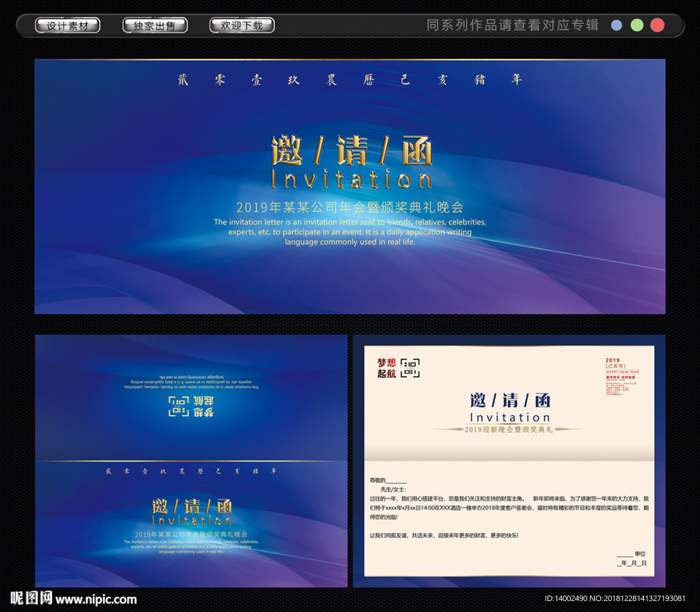The width and height of the screenshot is (700, 612).
Task: Select the bottom-left folded card preview
Action: 191,460
